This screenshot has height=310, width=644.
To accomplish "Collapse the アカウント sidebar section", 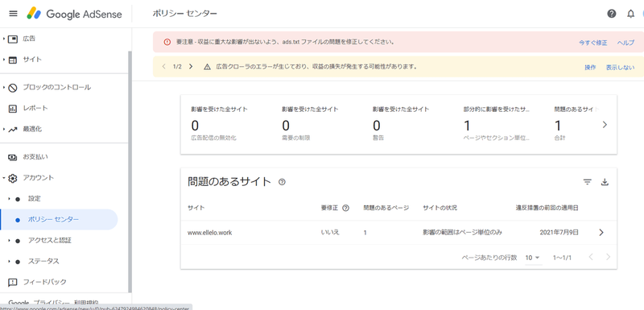I will pos(4,178).
